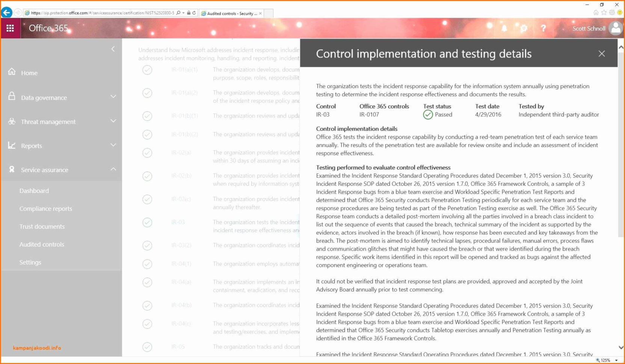Toggle the check circle for IR-01(a)(1)

pyautogui.click(x=147, y=70)
